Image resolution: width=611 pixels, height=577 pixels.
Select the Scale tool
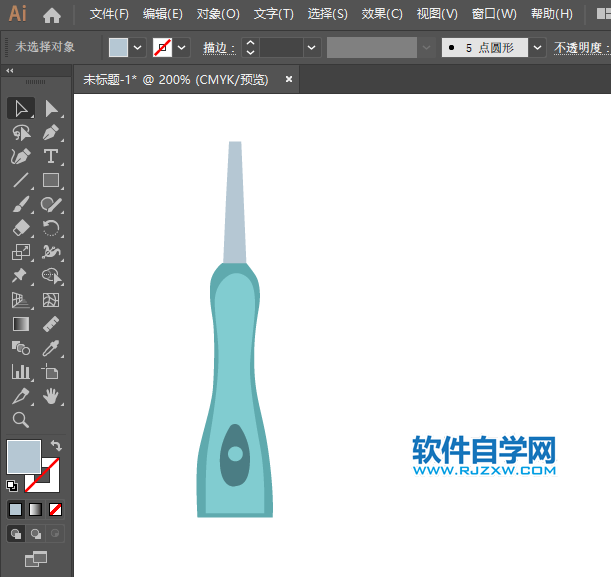pos(21,252)
